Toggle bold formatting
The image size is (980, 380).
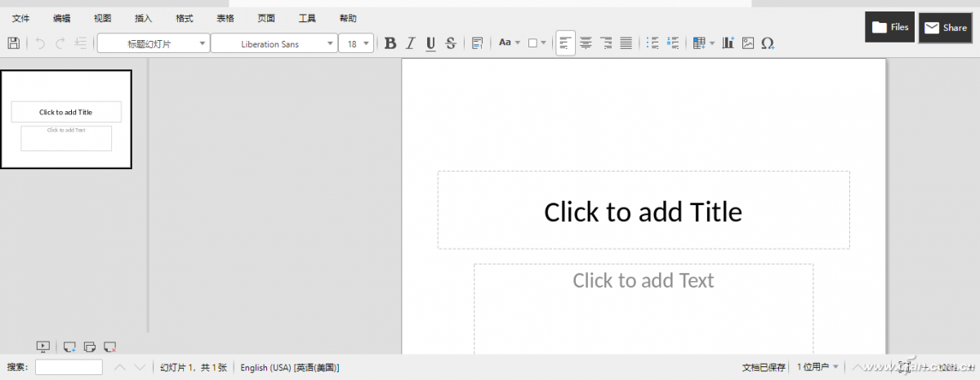[390, 43]
